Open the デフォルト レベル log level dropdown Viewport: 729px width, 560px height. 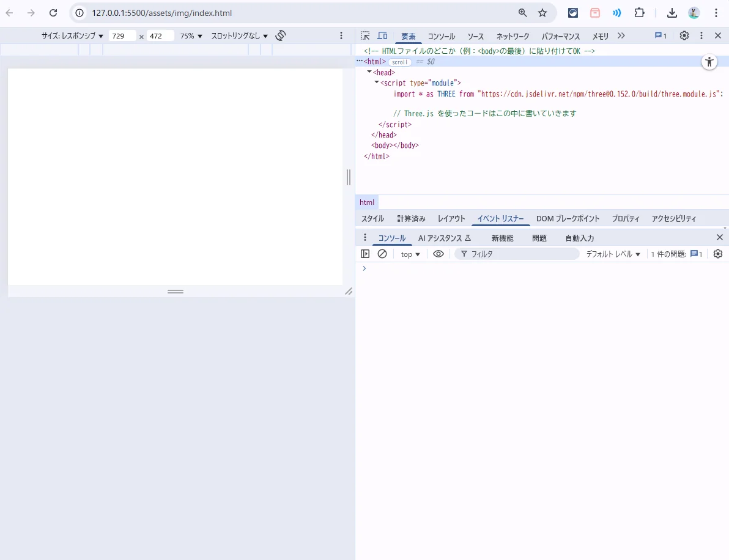613,254
